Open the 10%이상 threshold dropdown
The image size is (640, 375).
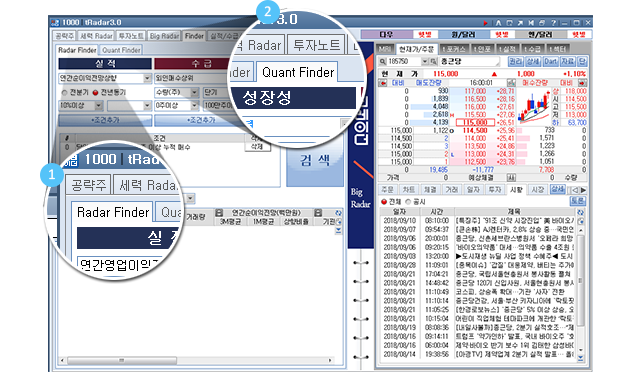(98, 106)
